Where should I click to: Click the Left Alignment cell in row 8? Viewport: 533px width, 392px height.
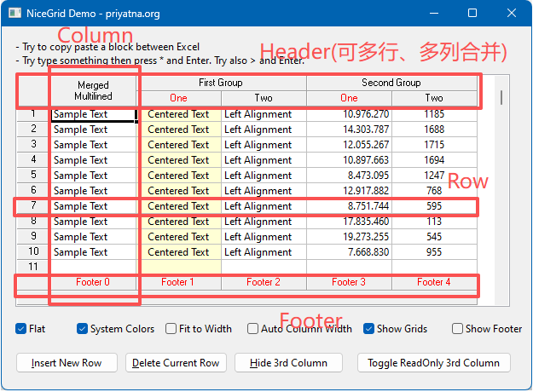click(x=264, y=222)
